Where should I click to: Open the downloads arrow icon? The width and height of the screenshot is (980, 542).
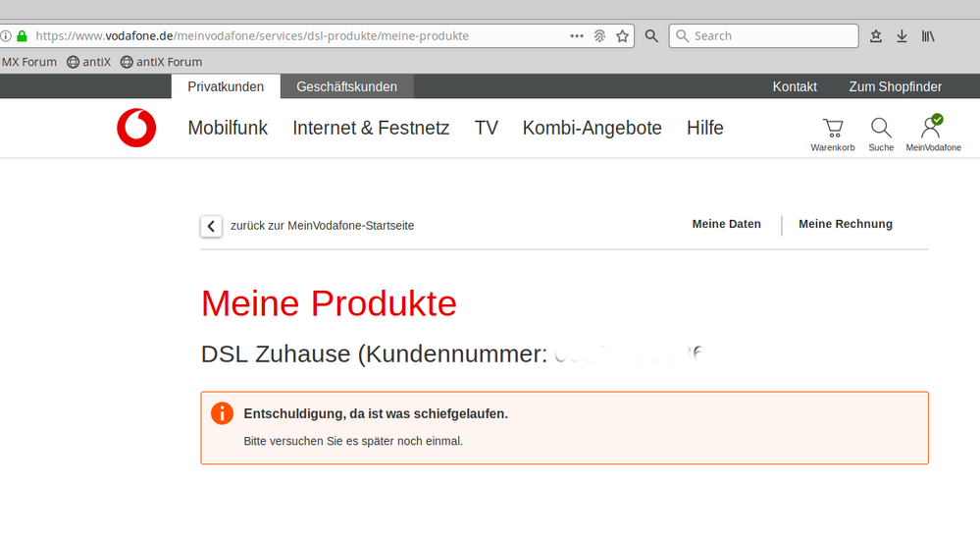click(x=902, y=36)
